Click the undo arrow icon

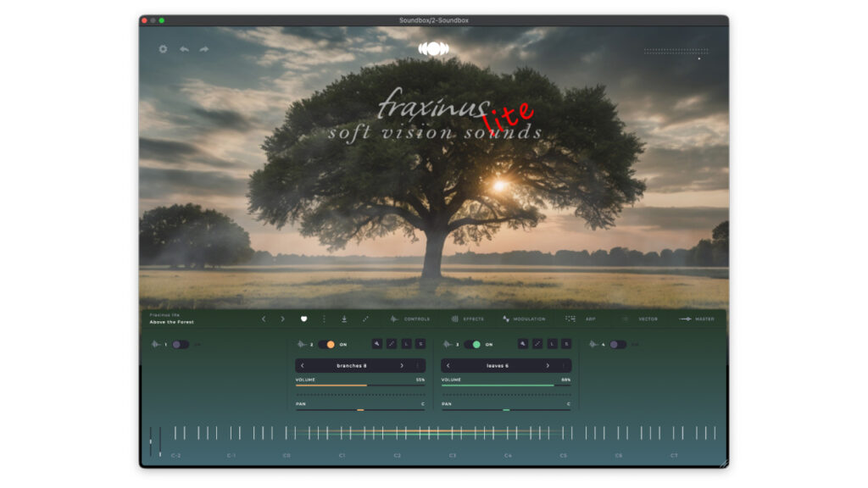click(185, 50)
